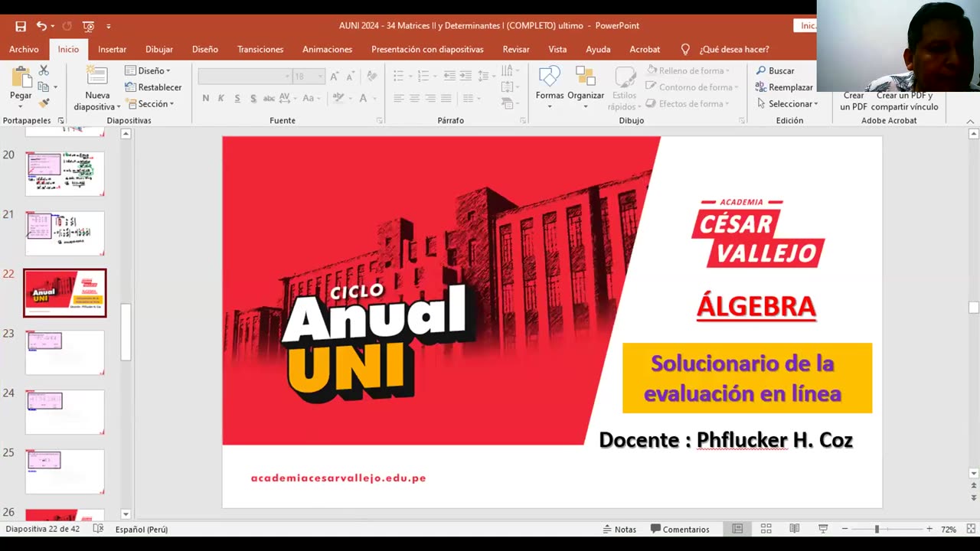Toggle Notas pane in status bar
Screen dimensions: 980x551
(x=619, y=529)
